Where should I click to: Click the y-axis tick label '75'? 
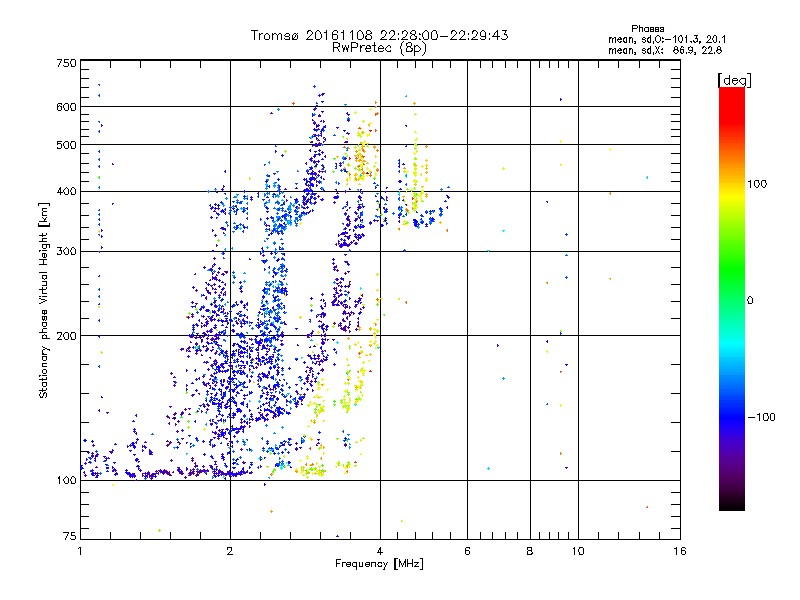click(x=70, y=536)
